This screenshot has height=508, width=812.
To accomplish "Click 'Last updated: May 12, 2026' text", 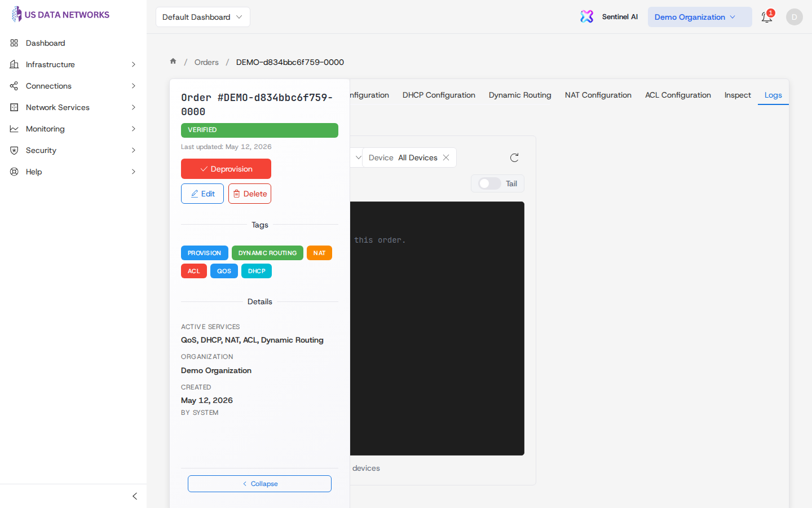I will point(226,147).
